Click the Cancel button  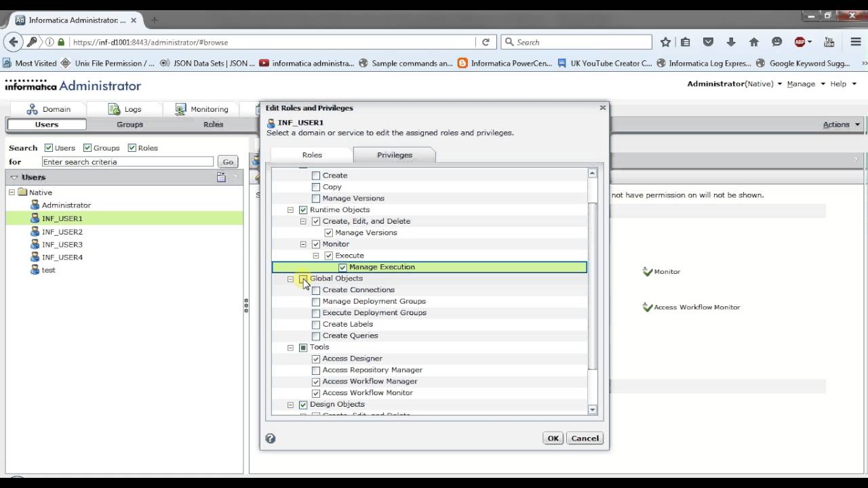click(585, 439)
